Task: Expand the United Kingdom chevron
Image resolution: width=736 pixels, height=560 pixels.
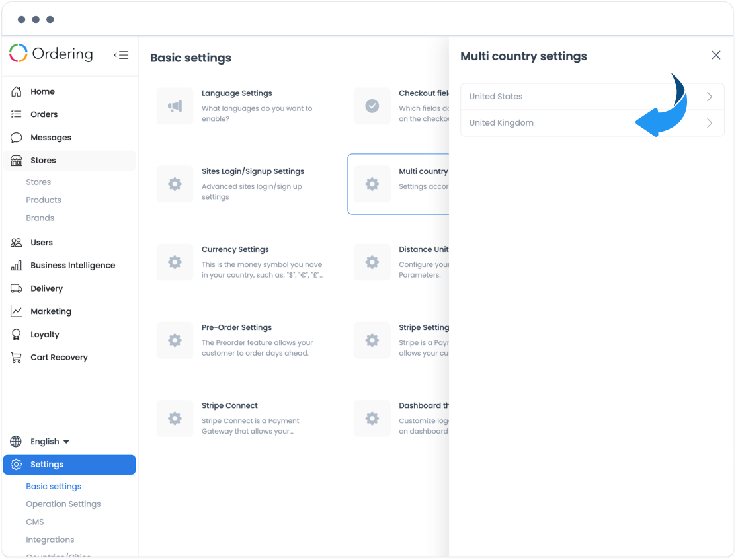Action: tap(710, 123)
